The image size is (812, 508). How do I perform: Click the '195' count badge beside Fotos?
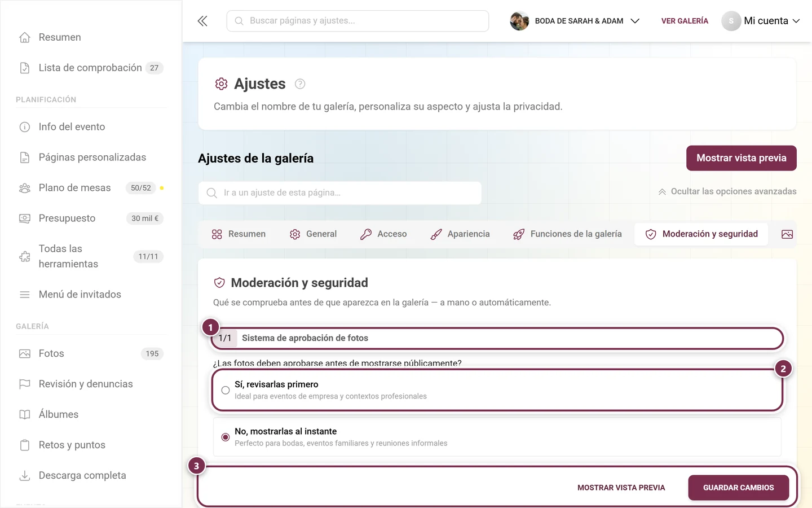tap(152, 353)
